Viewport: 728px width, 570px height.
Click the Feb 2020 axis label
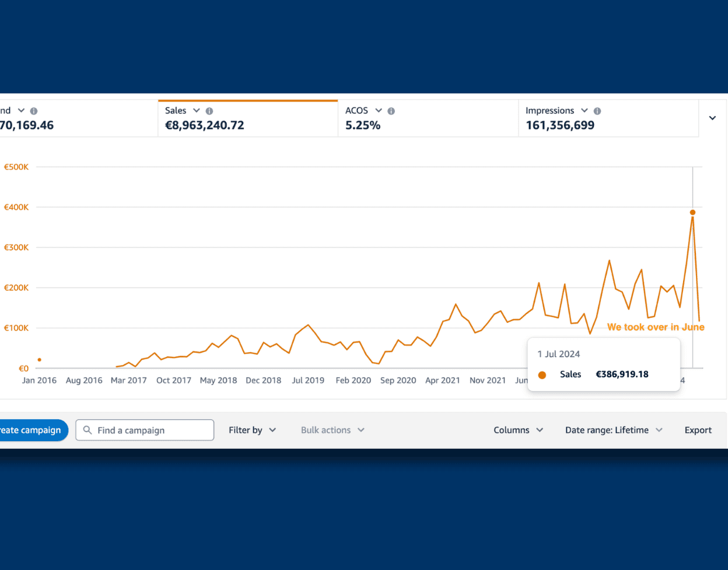pos(353,381)
